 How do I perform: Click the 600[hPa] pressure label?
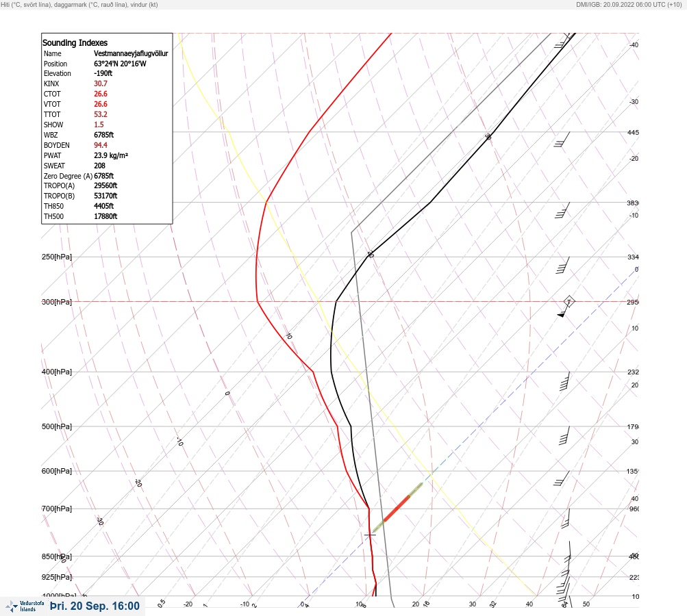click(x=57, y=471)
